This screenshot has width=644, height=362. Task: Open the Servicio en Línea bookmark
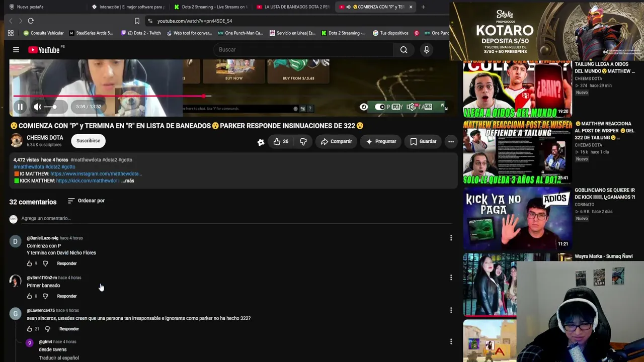292,33
